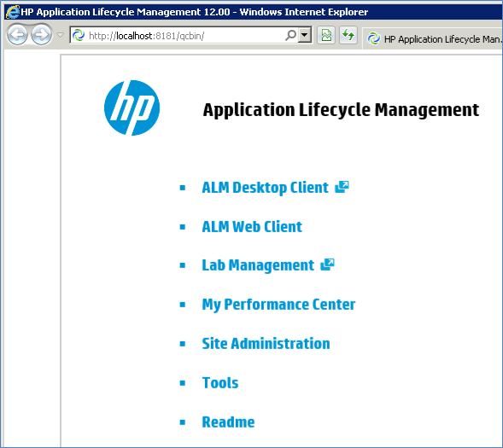Image resolution: width=503 pixels, height=448 pixels.
Task: Click new-window icon beside Lab Management
Action: [328, 265]
